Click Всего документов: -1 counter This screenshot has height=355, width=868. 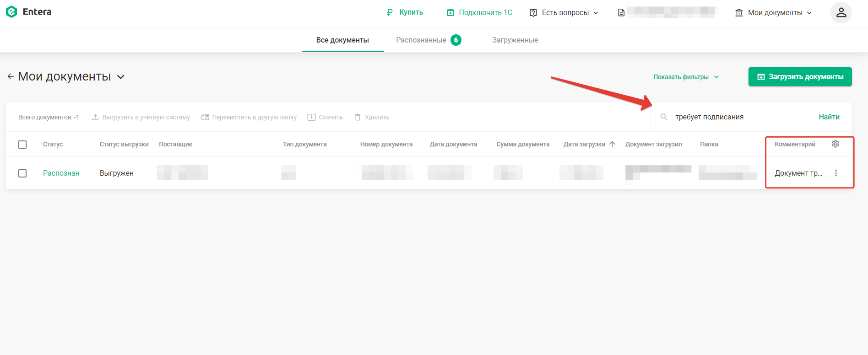pyautogui.click(x=49, y=117)
